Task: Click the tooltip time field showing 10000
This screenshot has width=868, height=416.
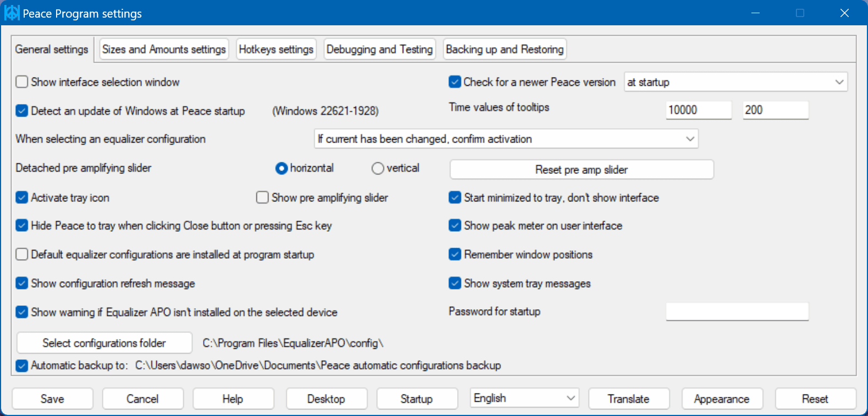Action: [698, 110]
